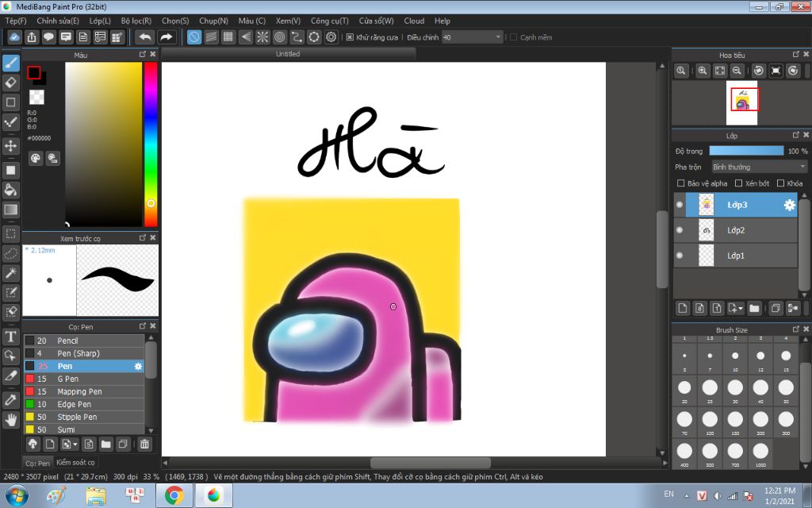The width and height of the screenshot is (812, 508).
Task: Enable Xén bớt checkbox
Action: click(739, 183)
